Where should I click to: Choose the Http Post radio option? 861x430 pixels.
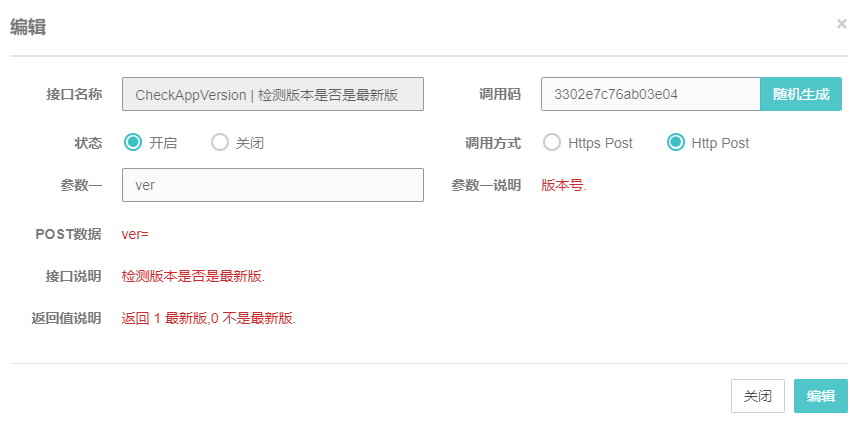pos(675,143)
